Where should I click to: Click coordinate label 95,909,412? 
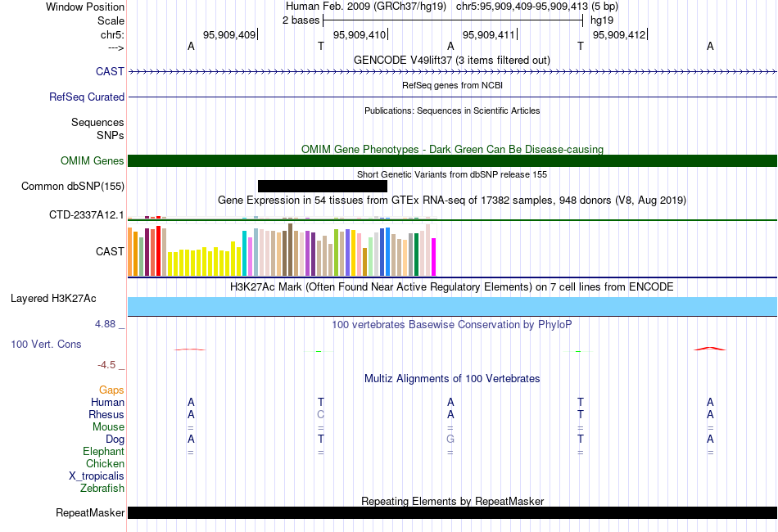[619, 34]
